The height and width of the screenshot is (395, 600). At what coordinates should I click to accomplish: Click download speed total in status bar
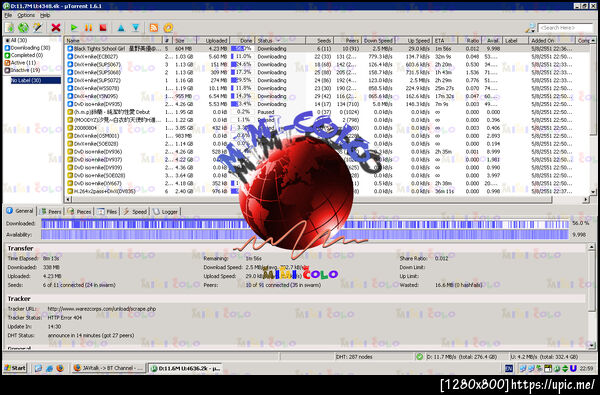pyautogui.click(x=462, y=357)
